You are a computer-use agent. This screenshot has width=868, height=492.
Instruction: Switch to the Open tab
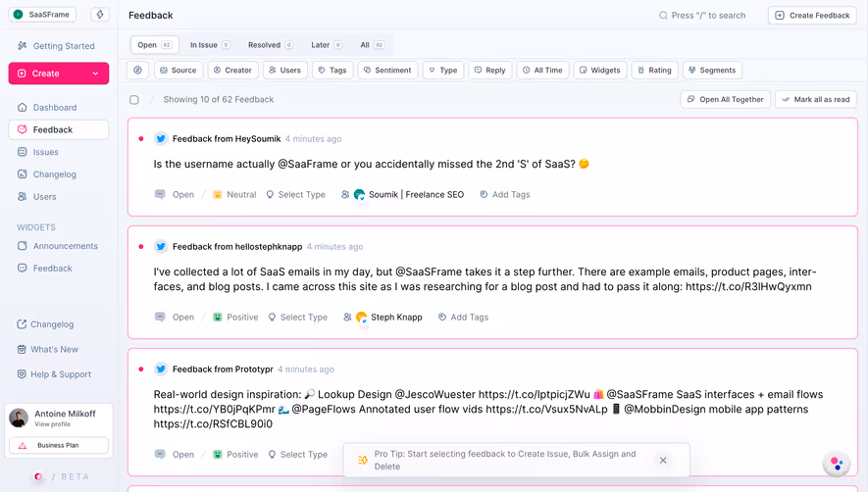click(154, 45)
